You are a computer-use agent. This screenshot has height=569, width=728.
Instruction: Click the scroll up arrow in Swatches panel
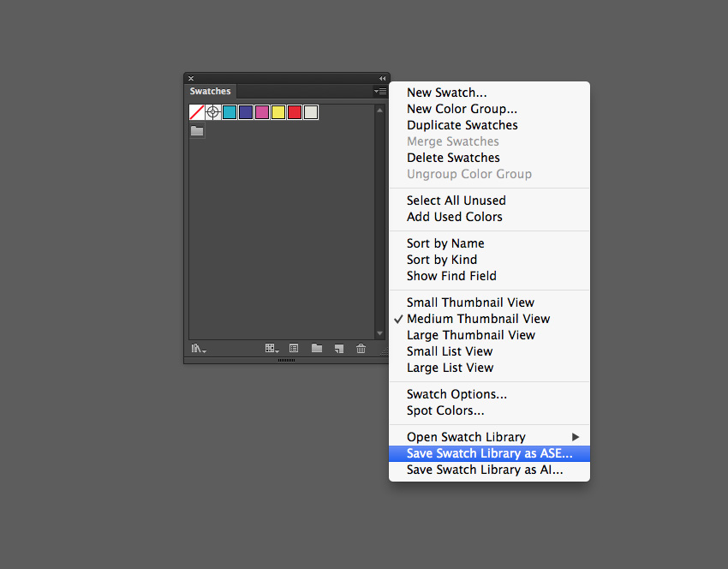[x=379, y=111]
